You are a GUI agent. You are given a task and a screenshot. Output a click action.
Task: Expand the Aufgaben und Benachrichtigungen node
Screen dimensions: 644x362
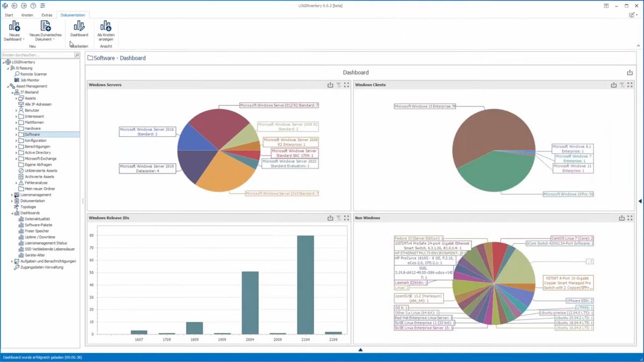point(12,261)
